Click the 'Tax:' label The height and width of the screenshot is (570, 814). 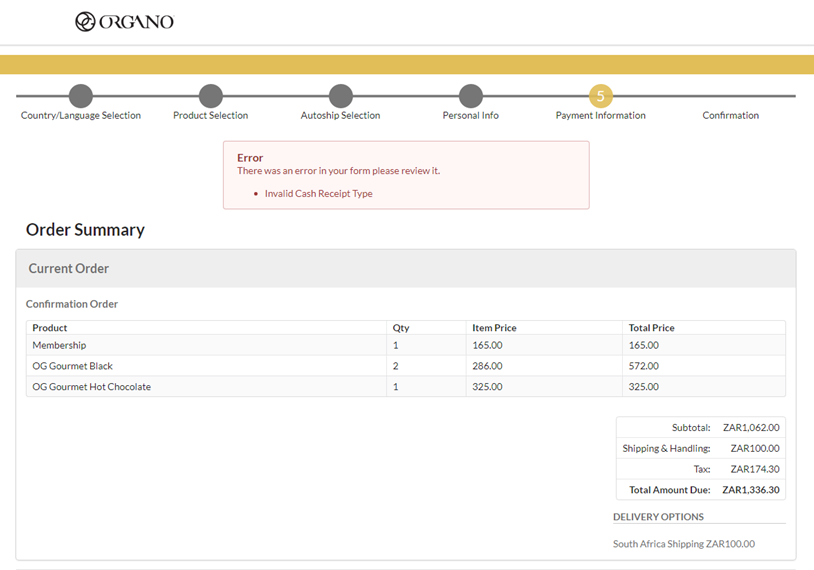pyautogui.click(x=702, y=469)
